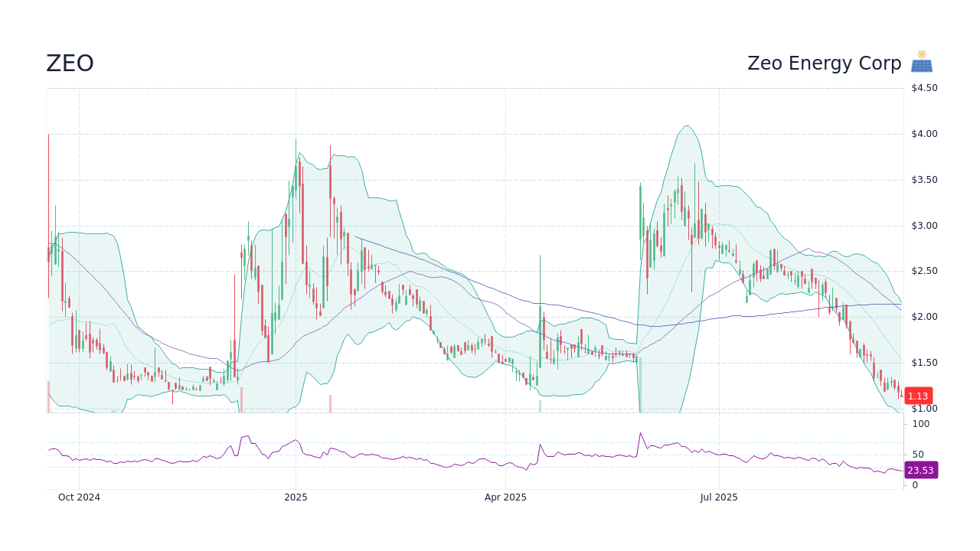Click the solar panel logo icon

pos(921,61)
